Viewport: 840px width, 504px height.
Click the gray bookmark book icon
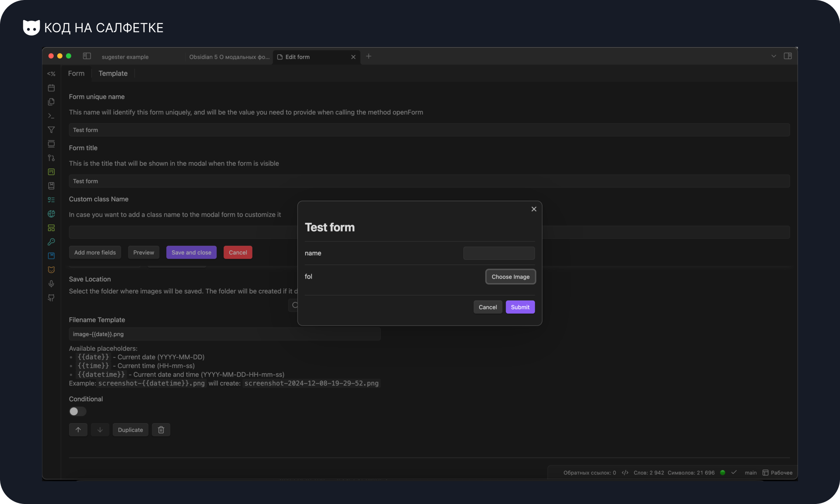(x=51, y=186)
